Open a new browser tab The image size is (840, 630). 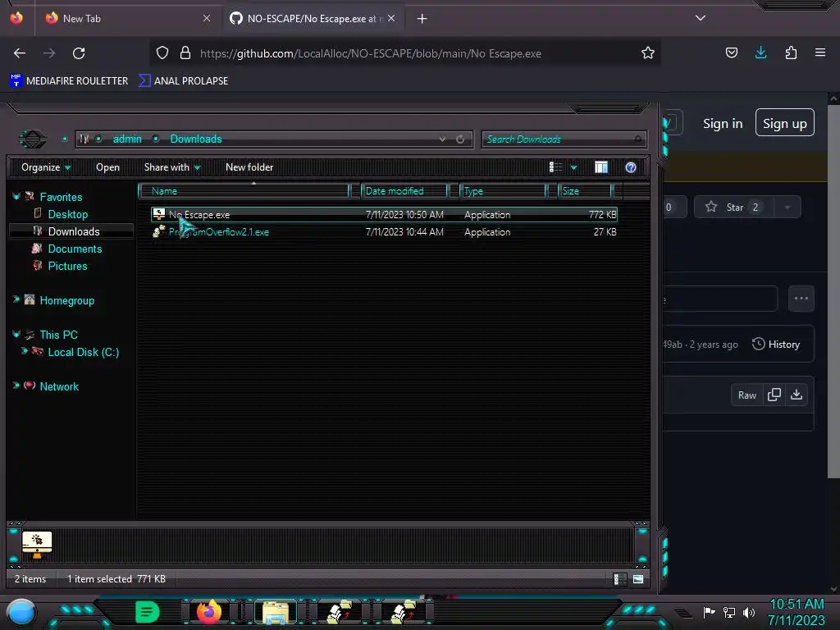pyautogui.click(x=422, y=19)
